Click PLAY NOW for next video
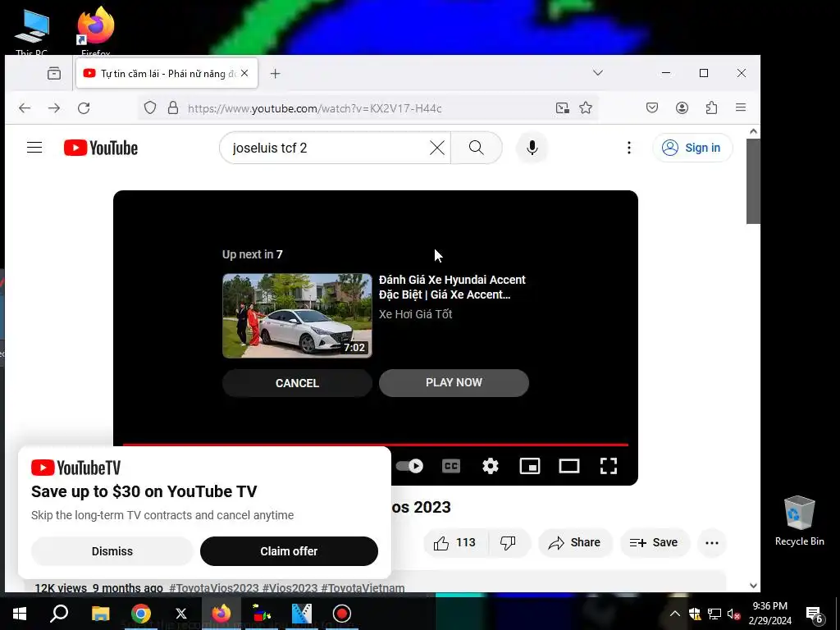 (454, 382)
